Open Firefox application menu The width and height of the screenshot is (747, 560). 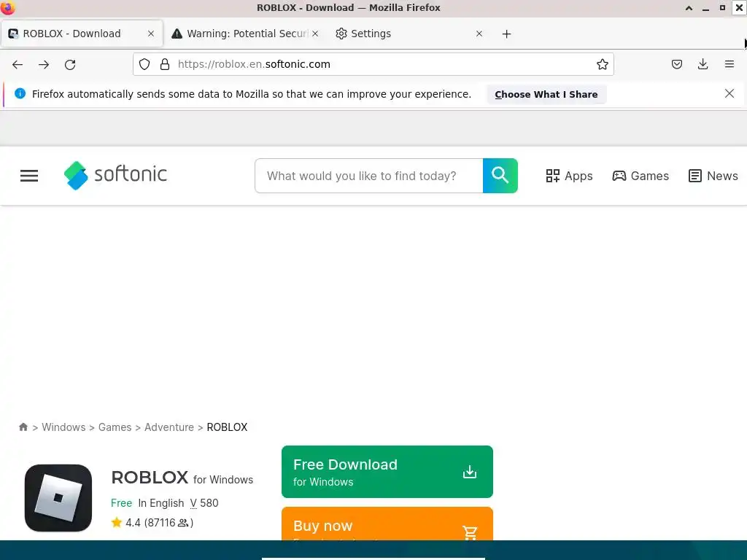coord(729,64)
